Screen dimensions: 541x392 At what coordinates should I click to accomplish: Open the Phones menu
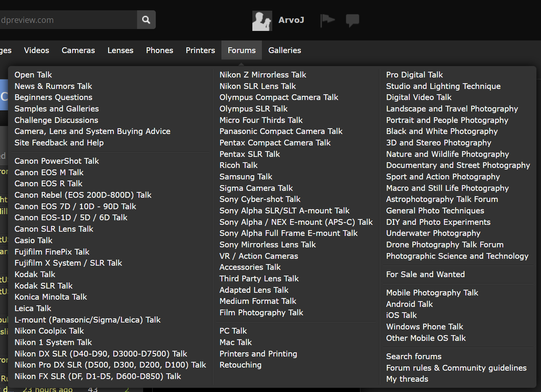click(x=160, y=50)
